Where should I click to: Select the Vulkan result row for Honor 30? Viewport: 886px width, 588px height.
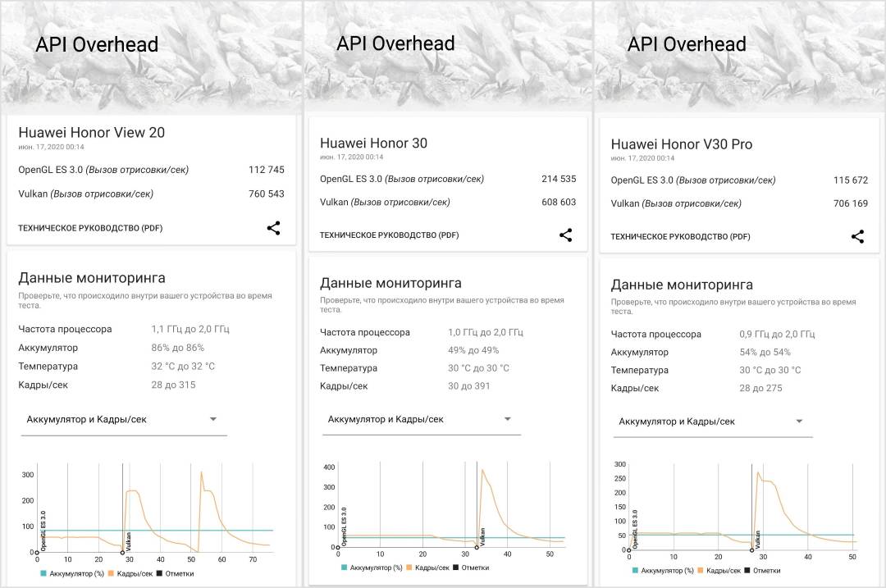(x=448, y=202)
